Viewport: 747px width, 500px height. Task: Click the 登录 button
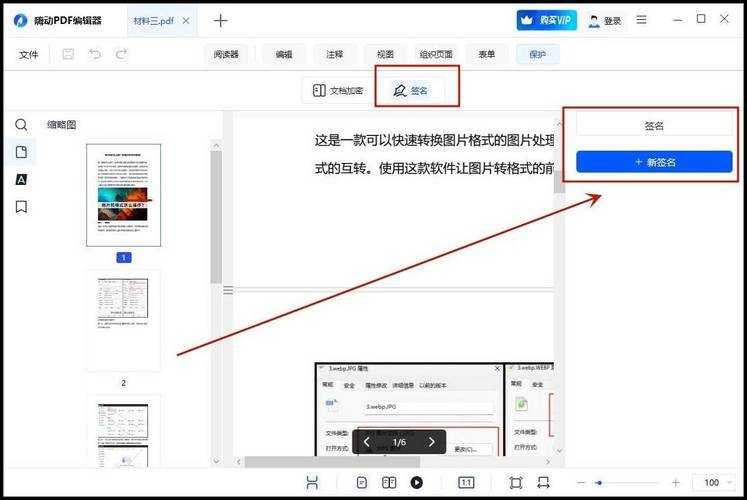605,20
